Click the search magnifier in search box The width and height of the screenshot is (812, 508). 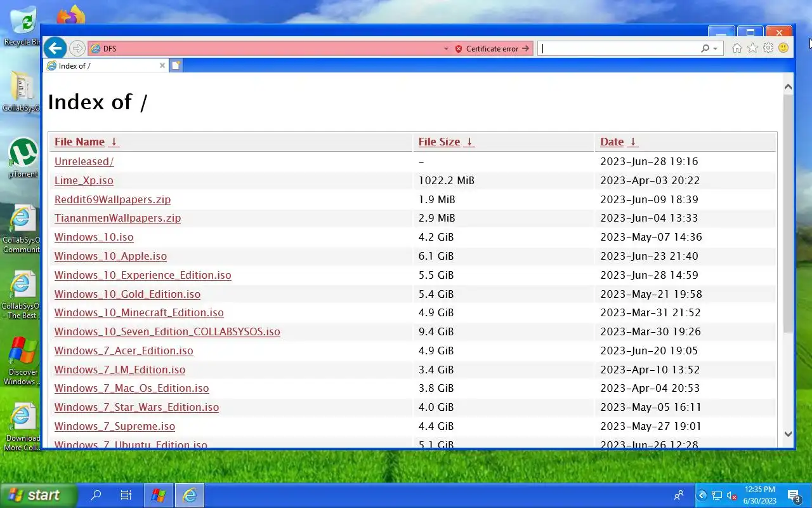[705, 48]
